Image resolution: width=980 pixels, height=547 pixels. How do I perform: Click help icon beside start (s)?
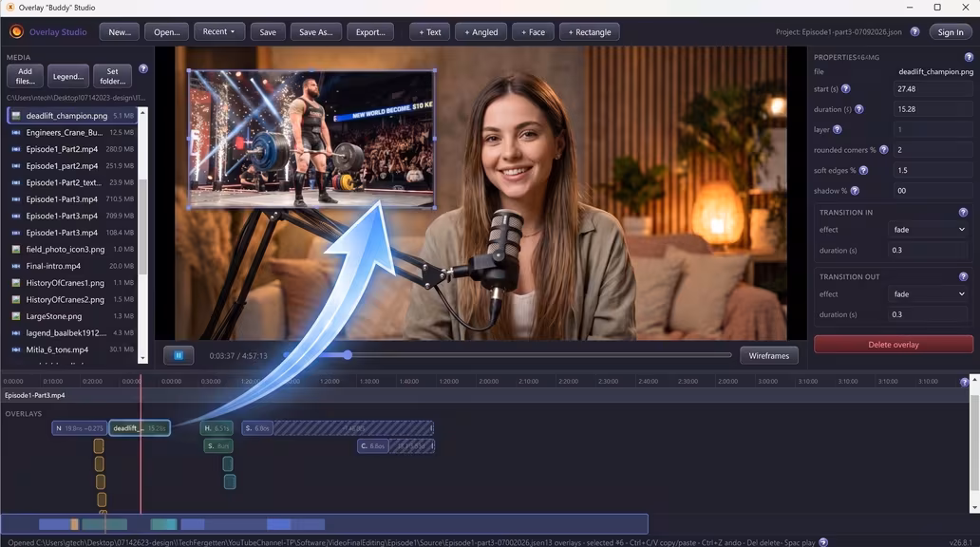(845, 88)
